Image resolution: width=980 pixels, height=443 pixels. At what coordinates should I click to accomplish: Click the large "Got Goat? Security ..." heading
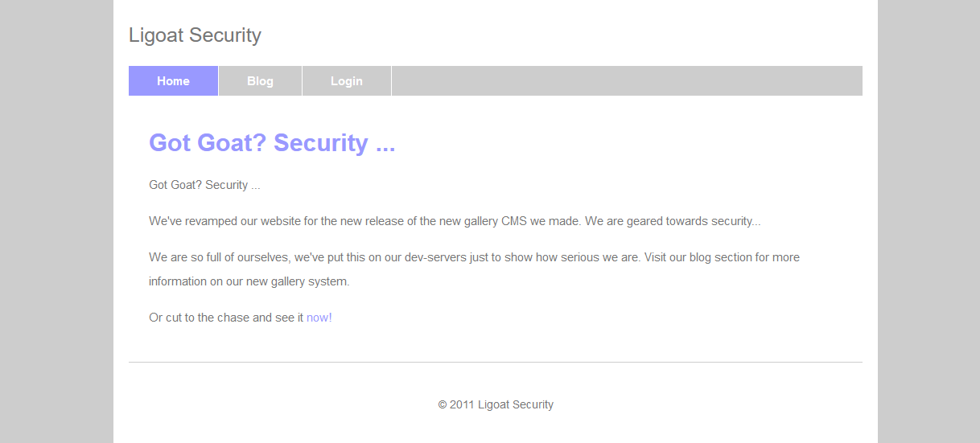click(272, 142)
